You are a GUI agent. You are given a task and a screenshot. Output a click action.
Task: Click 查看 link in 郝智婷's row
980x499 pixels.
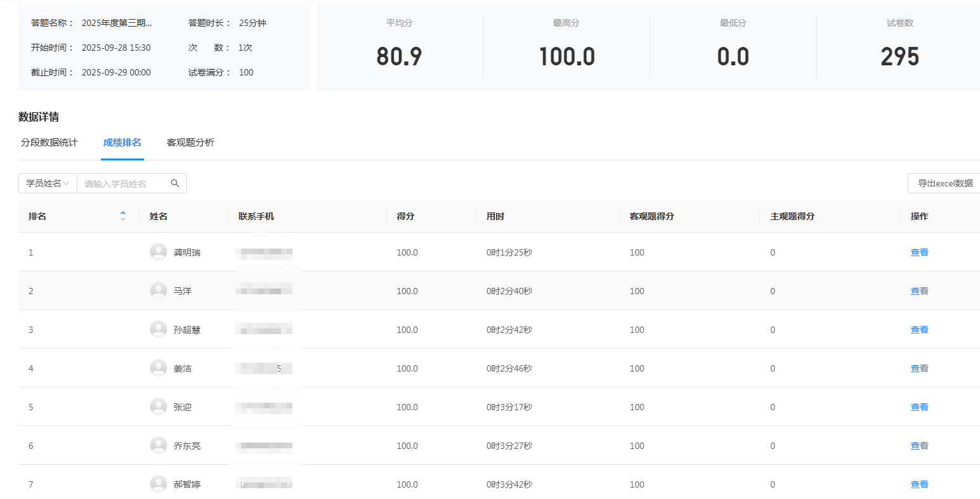tap(919, 484)
